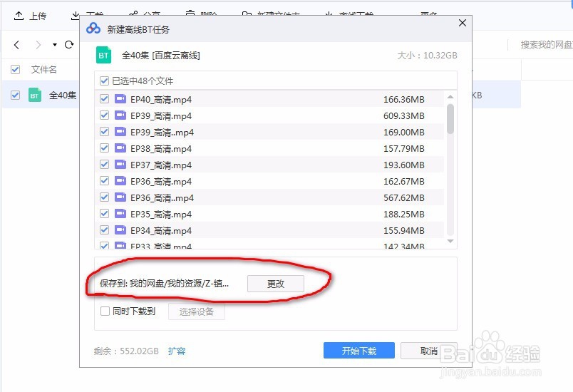Select the file name EP40_高清.mp4

point(161,99)
